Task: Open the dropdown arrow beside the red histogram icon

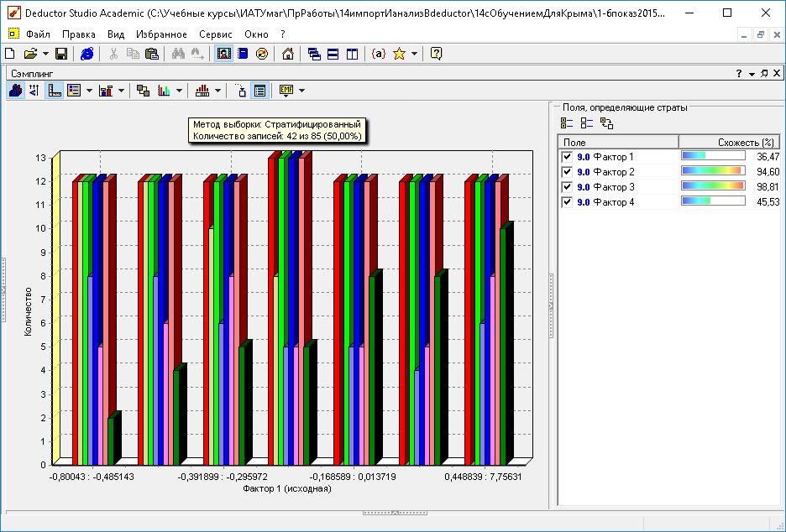Action: (x=217, y=91)
